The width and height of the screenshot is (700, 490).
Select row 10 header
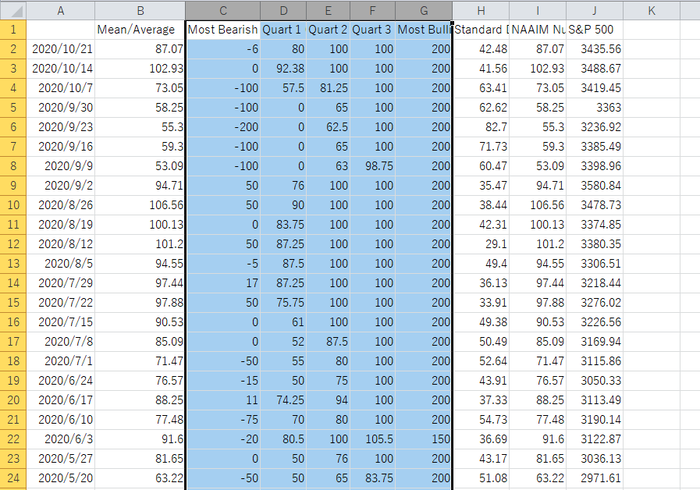coord(13,205)
